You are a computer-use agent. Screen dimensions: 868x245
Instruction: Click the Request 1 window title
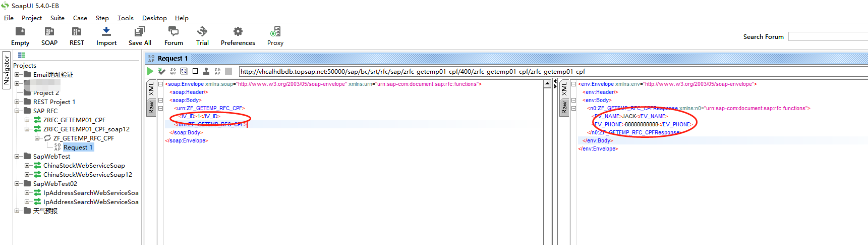pos(172,58)
